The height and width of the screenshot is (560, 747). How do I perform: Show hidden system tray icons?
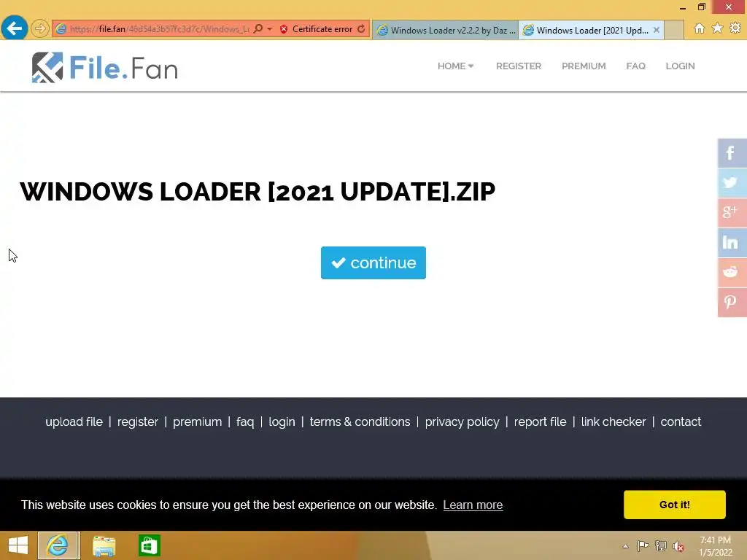625,546
